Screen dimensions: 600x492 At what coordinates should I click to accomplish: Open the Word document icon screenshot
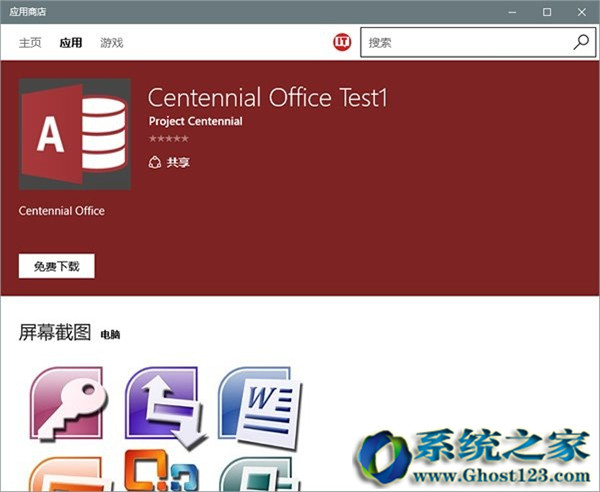pyautogui.click(x=260, y=406)
